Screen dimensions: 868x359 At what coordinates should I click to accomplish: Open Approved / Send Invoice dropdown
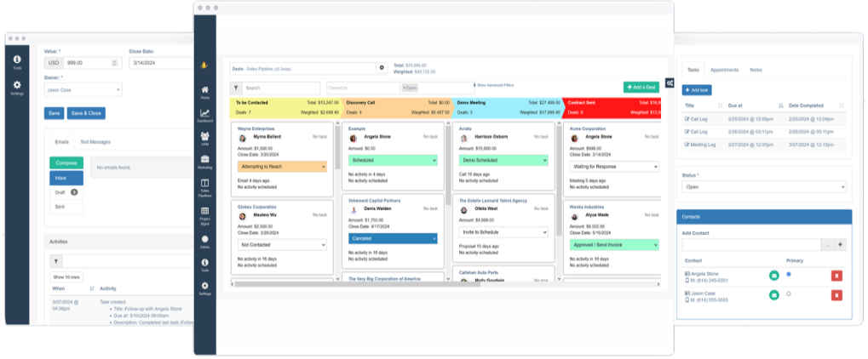click(x=614, y=244)
